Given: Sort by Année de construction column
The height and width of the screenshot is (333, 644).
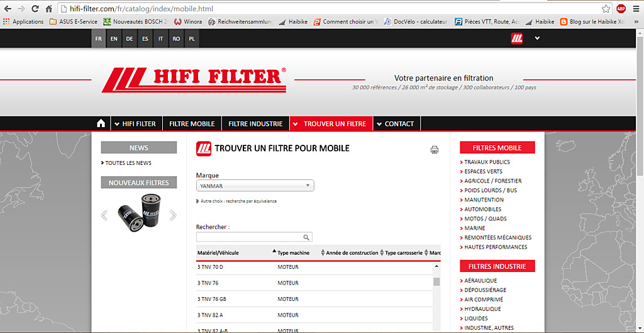Looking at the screenshot, I should coord(355,253).
